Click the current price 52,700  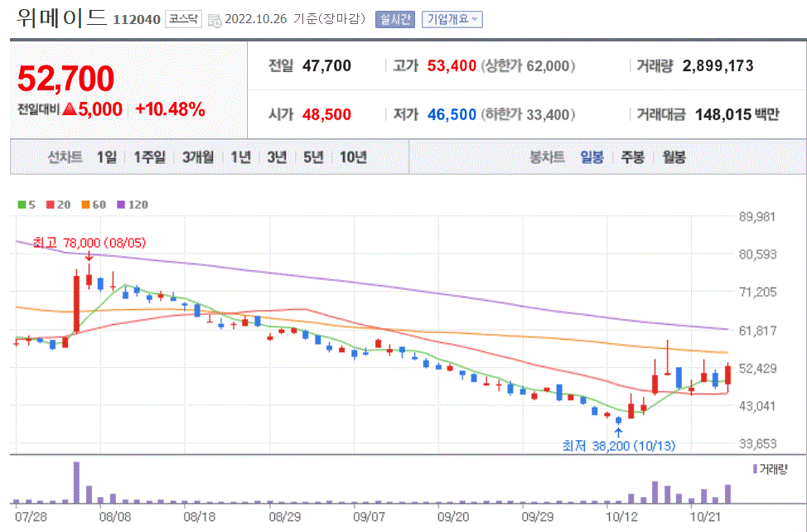click(66, 78)
